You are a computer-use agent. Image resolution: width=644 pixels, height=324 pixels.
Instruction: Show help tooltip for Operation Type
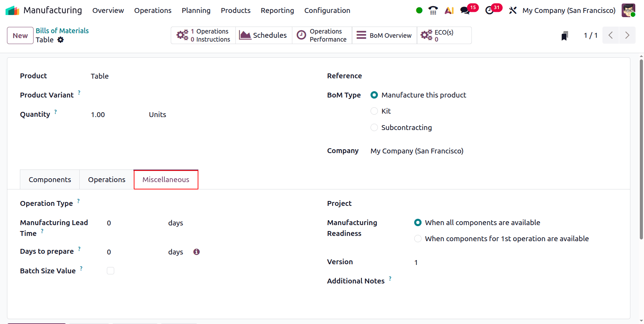(x=78, y=201)
